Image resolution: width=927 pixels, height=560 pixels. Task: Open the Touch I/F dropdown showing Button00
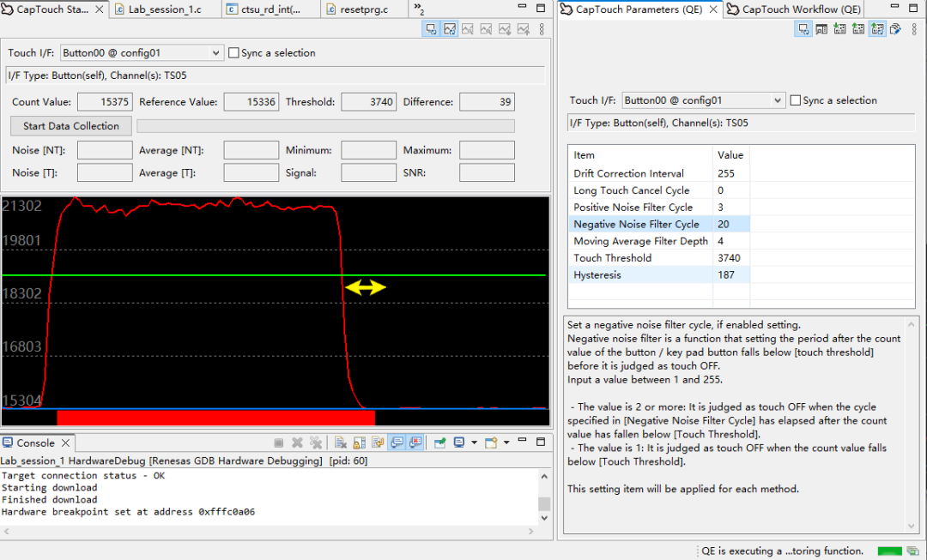pyautogui.click(x=215, y=52)
